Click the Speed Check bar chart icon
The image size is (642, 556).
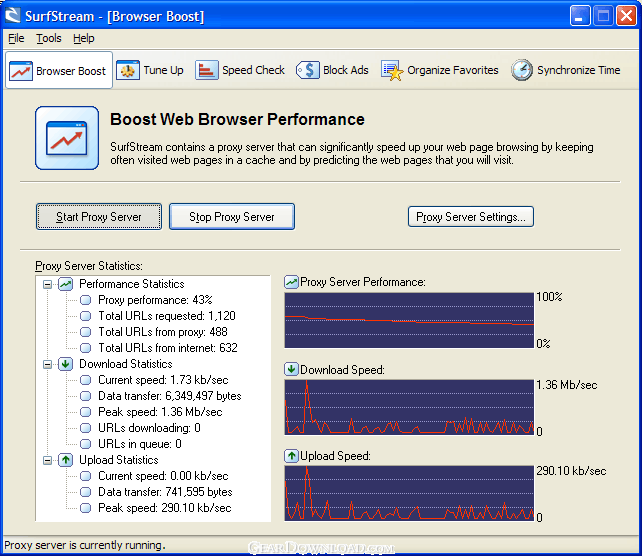click(206, 70)
